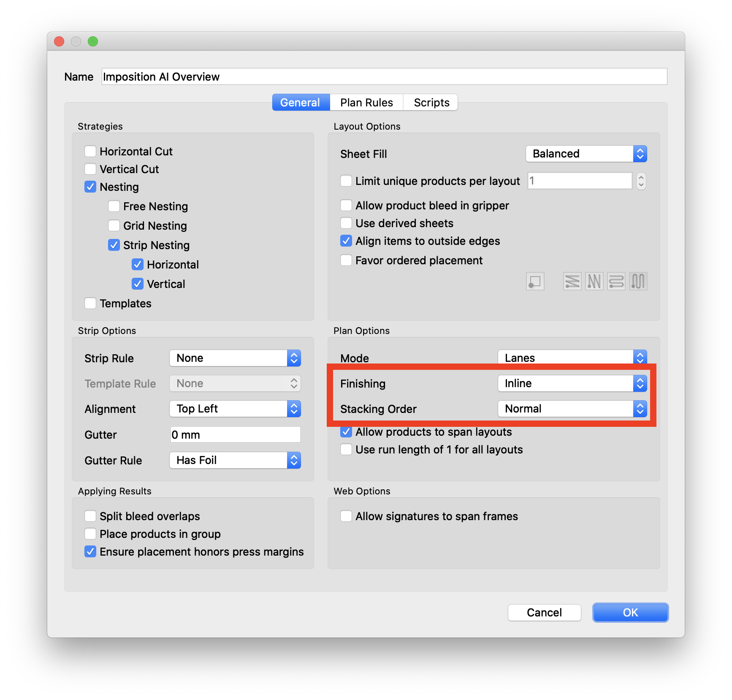The image size is (732, 700).
Task: Select the vertical zigzag placement order icon
Action: [594, 281]
